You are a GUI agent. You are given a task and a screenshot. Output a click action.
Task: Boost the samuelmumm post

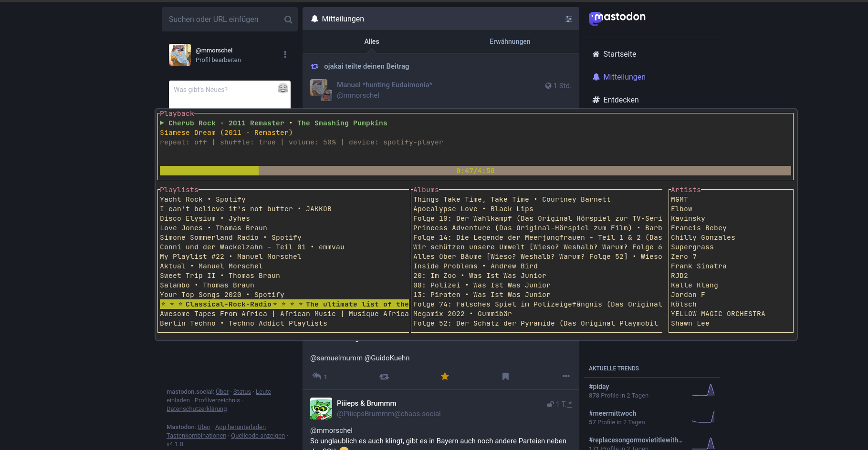384,377
